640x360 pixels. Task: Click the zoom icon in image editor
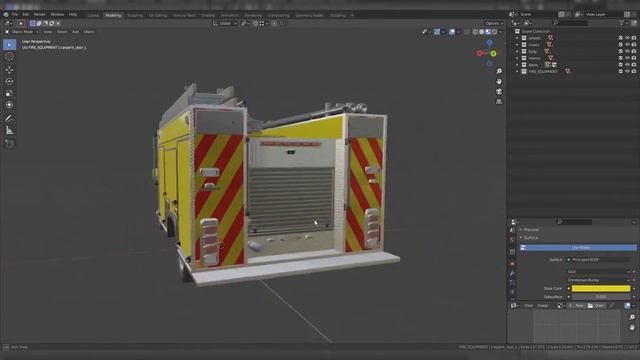coord(632,317)
